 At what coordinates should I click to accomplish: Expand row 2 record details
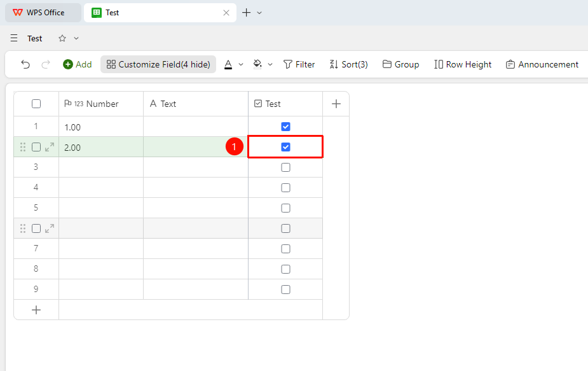coord(50,147)
